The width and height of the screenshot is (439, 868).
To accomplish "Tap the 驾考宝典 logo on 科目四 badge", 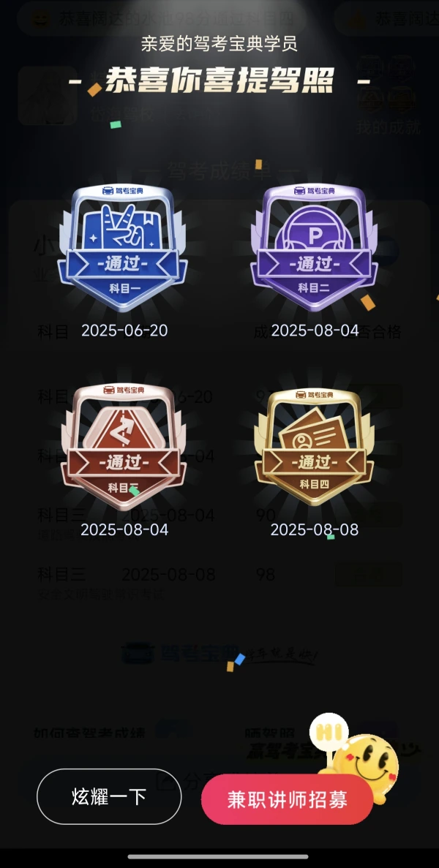I will point(315,394).
